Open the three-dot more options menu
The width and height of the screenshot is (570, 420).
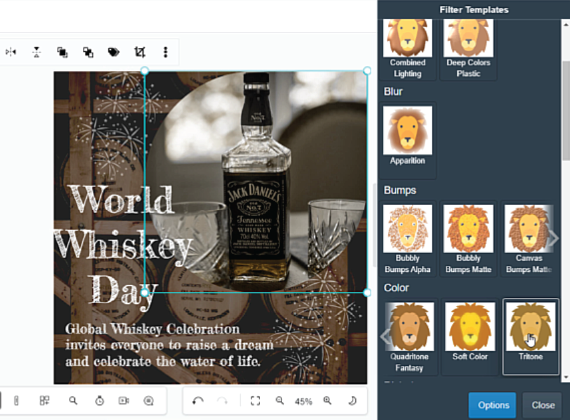pyautogui.click(x=165, y=52)
